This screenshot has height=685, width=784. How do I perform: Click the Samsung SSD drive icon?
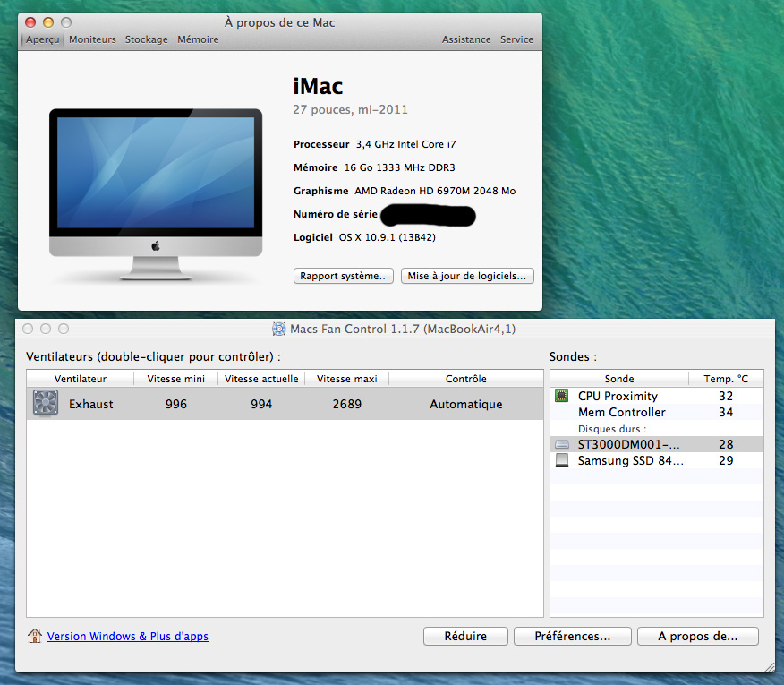[562, 460]
